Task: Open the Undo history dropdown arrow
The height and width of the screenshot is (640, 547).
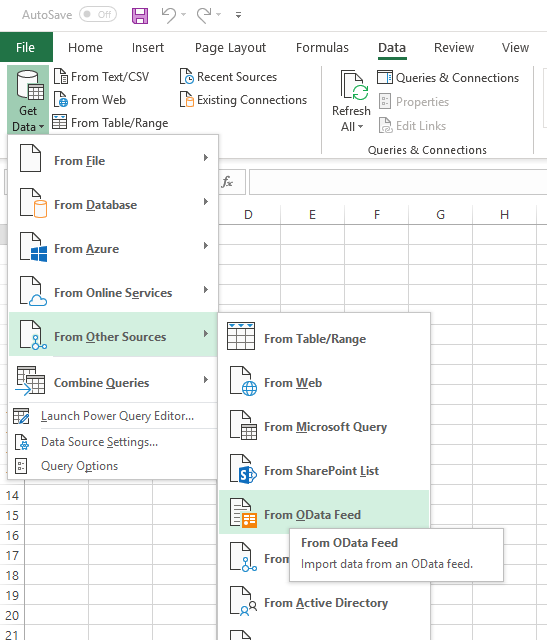Action: pos(183,15)
